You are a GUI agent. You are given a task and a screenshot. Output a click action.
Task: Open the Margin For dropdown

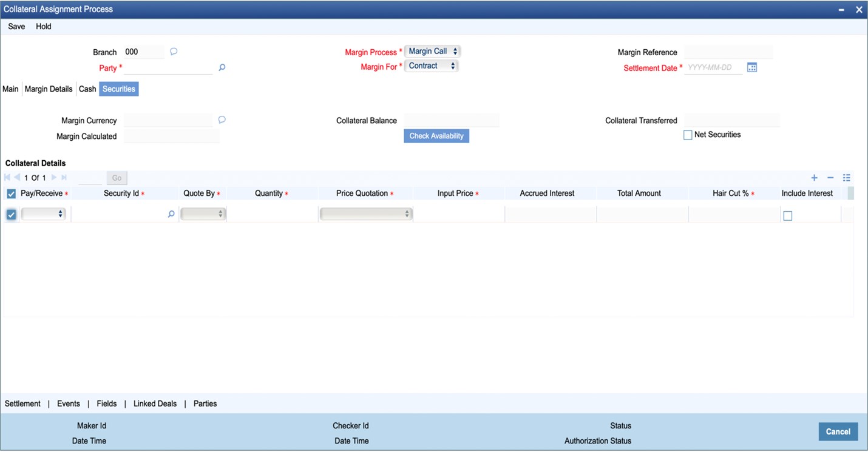coord(432,66)
